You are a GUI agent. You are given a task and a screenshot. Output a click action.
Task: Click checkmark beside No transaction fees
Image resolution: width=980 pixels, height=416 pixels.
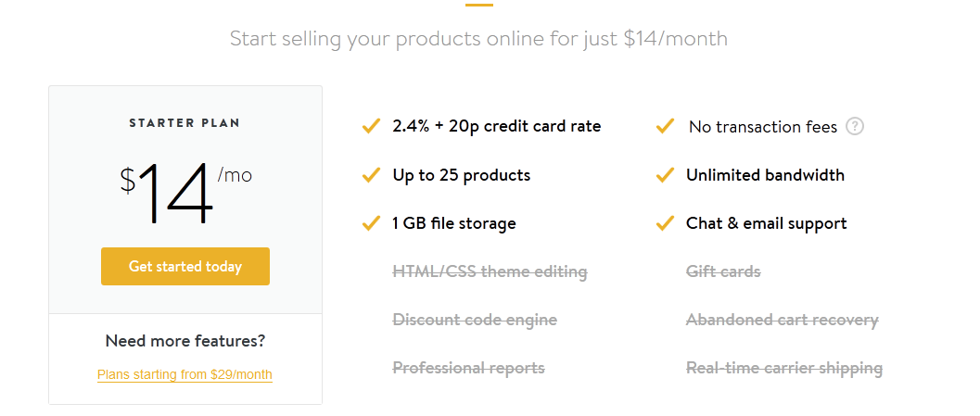[665, 127]
